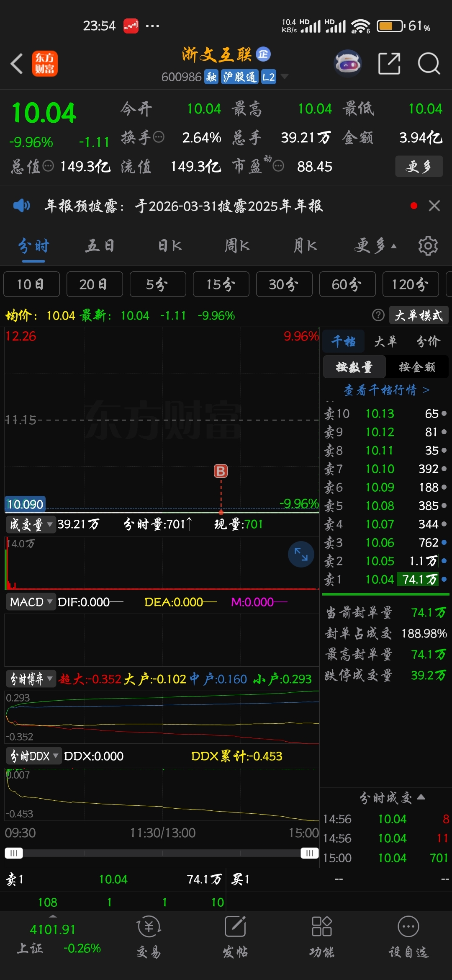
Task: Close the 年报预披露 notice bar
Action: pyautogui.click(x=434, y=206)
